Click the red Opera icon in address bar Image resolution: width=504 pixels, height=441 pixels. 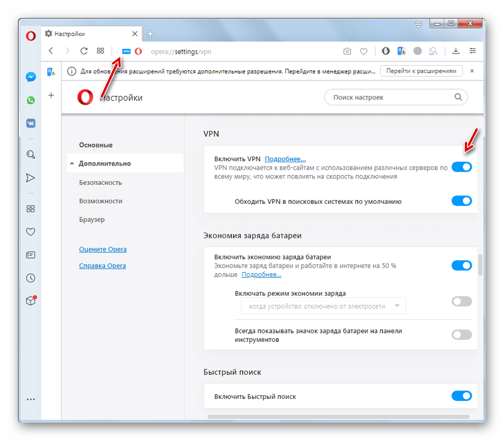click(138, 51)
